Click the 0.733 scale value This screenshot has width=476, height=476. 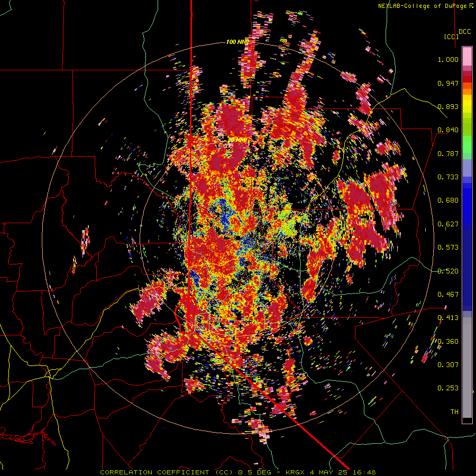(448, 177)
